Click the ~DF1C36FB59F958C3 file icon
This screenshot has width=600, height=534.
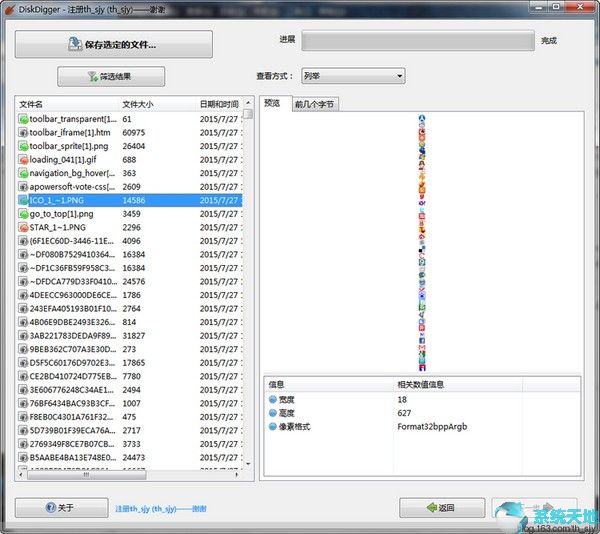click(x=23, y=268)
